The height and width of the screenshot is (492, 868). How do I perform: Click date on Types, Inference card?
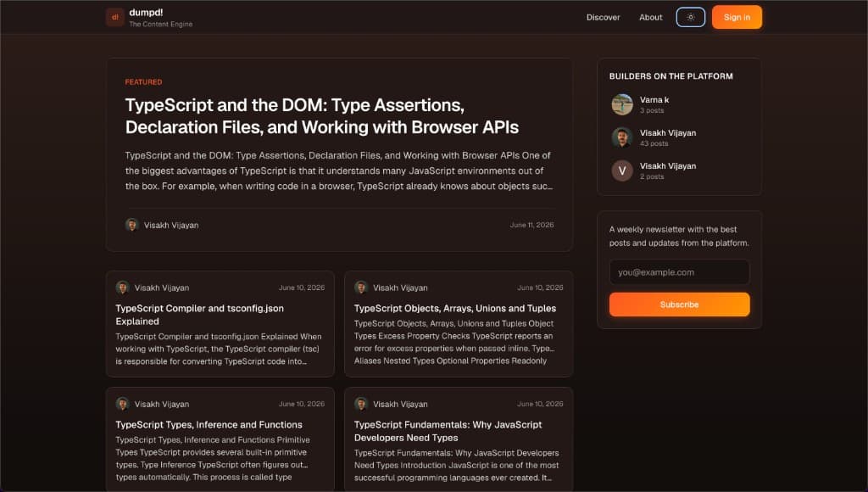301,404
